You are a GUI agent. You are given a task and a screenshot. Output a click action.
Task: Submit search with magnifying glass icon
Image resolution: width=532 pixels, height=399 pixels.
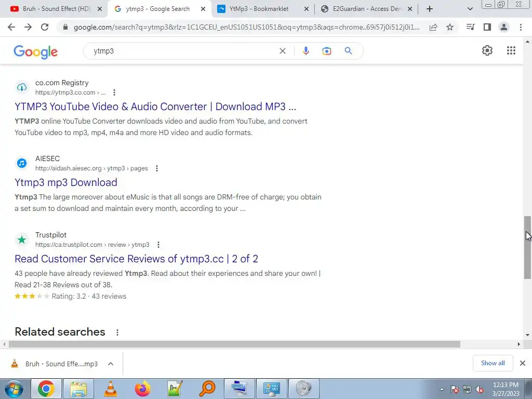coord(349,51)
